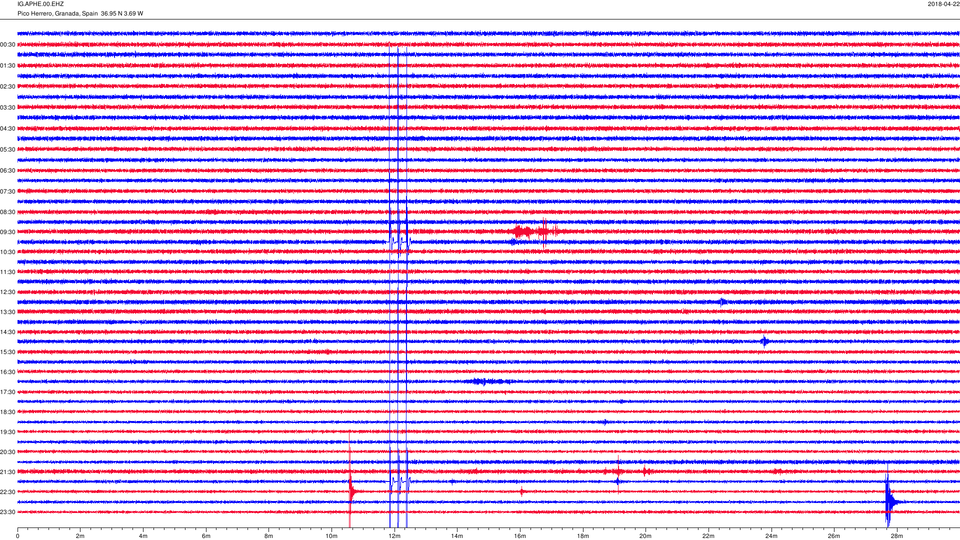The image size is (960, 540).
Task: Select the 17:30 time label
Action: click(8, 392)
